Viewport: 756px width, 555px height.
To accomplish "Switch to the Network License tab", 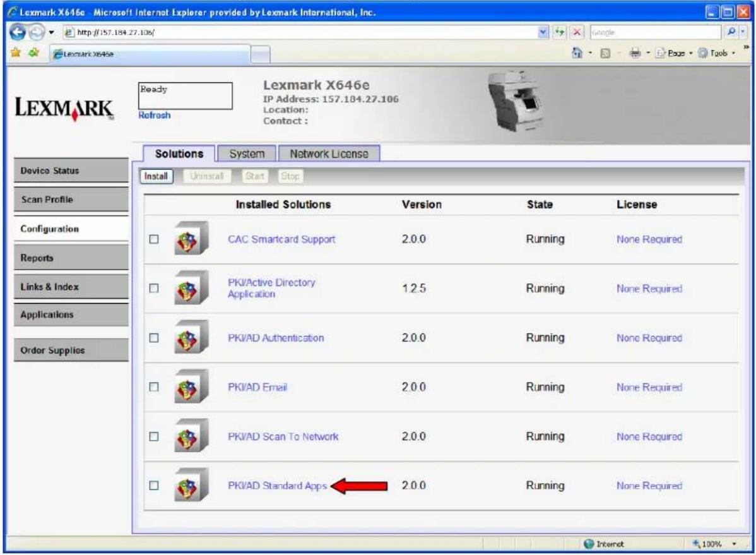I will [329, 154].
